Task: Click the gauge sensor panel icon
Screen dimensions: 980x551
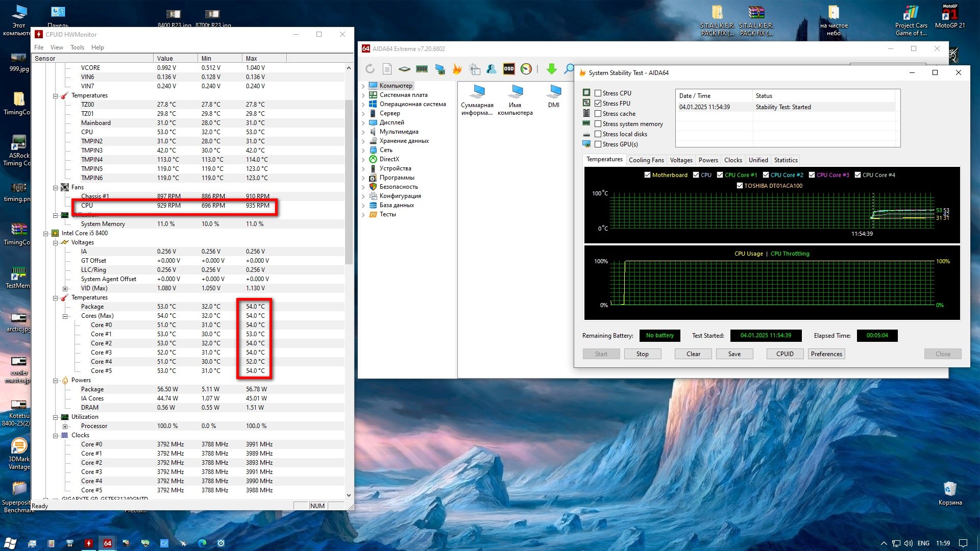Action: pyautogui.click(x=526, y=69)
